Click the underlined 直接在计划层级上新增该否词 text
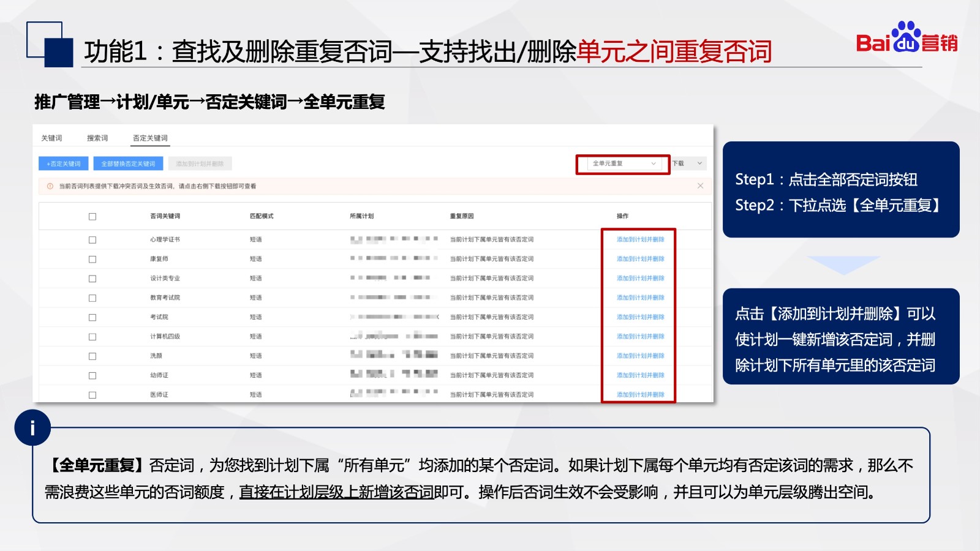 (336, 492)
